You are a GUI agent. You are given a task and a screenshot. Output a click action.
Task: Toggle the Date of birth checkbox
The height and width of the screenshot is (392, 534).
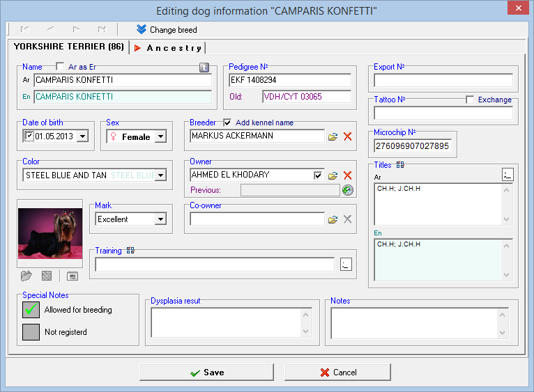tap(29, 136)
